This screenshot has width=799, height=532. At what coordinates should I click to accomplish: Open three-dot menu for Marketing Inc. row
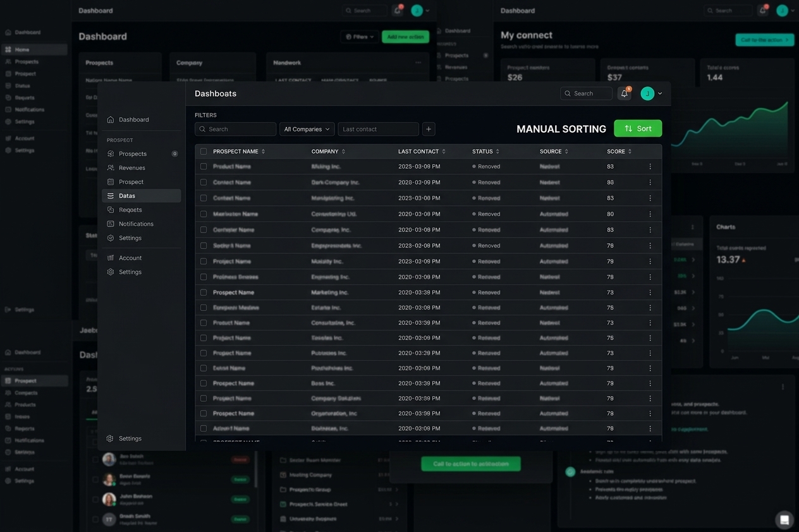[650, 293]
